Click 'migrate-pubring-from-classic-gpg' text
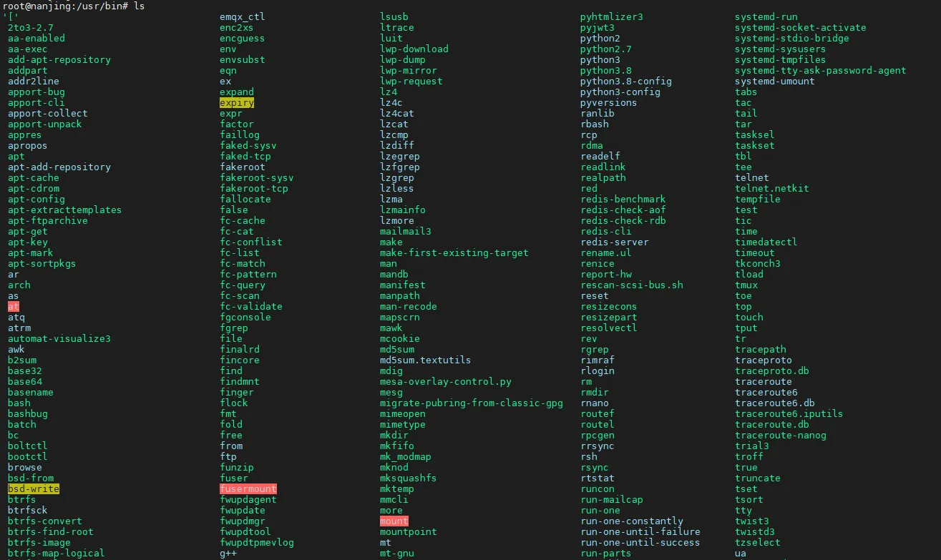The height and width of the screenshot is (560, 941). click(472, 403)
